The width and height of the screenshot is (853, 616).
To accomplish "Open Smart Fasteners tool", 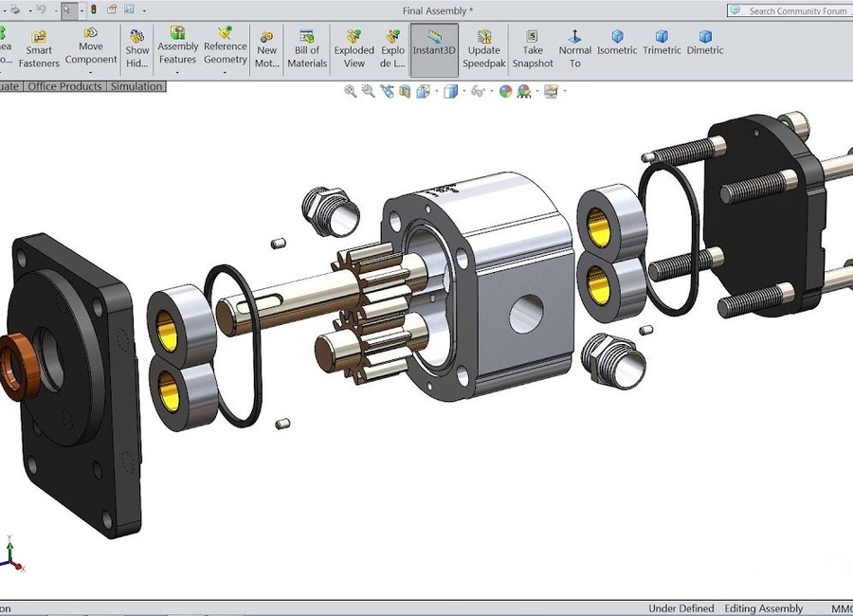I will pyautogui.click(x=39, y=49).
